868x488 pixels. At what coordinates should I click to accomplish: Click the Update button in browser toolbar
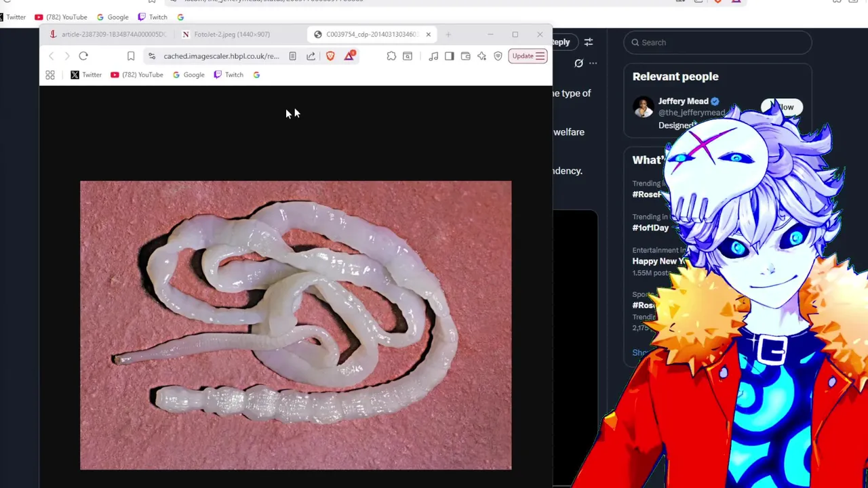[528, 56]
